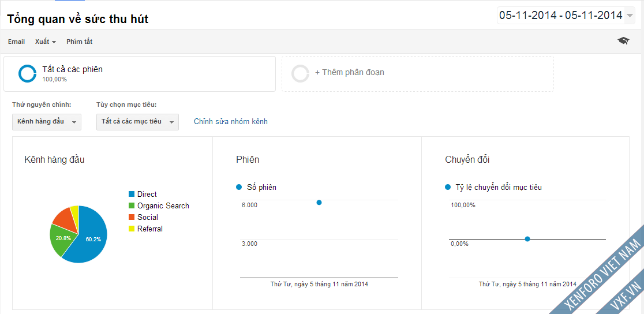Click the gray circle next to Thêm phân đoạn

click(x=300, y=73)
